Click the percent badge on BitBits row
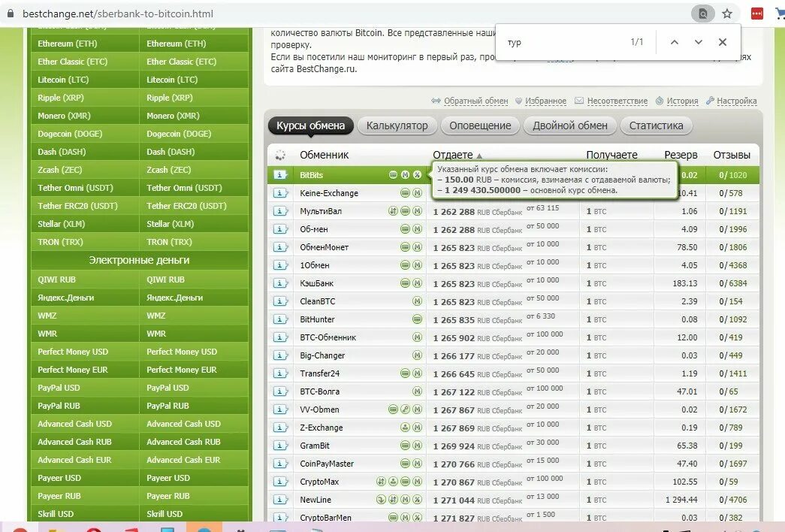The width and height of the screenshot is (785, 532). click(417, 175)
